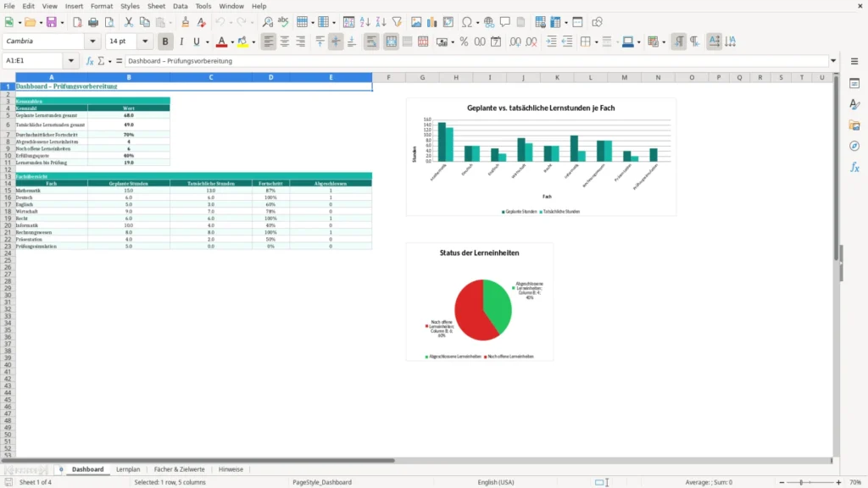Insert a chart icon
The width and height of the screenshot is (868, 488).
431,22
